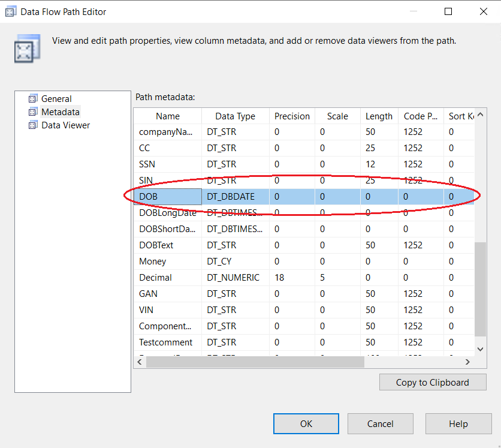
Task: Confirm the dialog with OK
Action: (306, 423)
